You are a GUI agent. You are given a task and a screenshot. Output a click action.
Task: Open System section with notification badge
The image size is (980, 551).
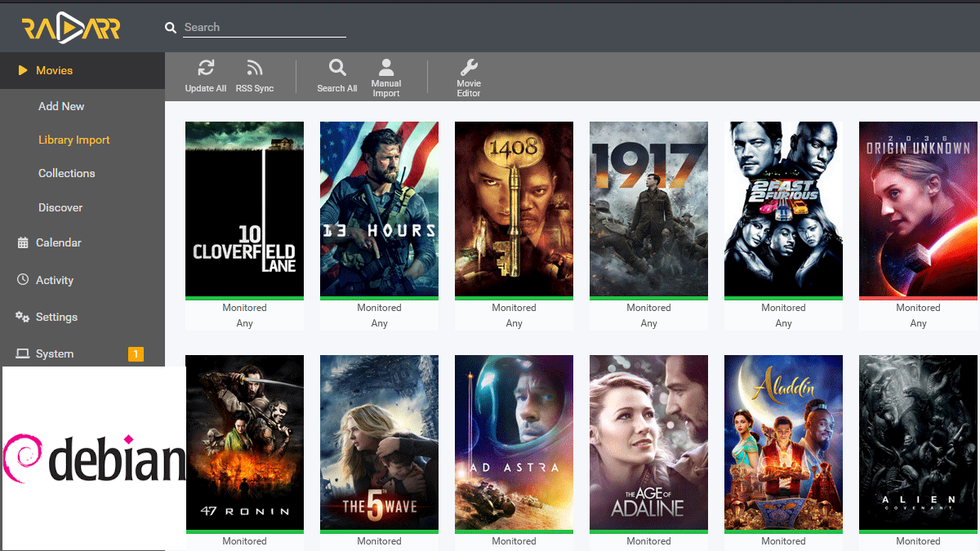[54, 353]
